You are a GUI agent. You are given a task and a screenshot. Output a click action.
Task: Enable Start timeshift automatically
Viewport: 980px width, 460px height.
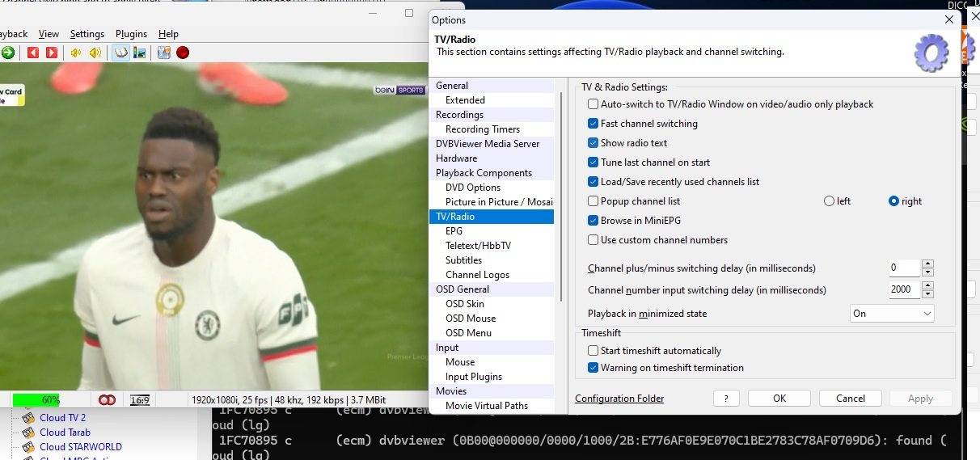593,351
